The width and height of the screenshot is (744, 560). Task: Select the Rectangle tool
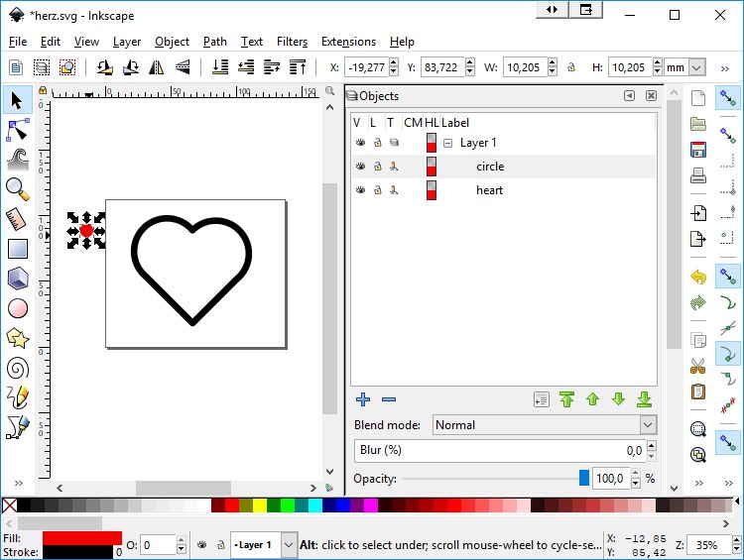[x=18, y=249]
